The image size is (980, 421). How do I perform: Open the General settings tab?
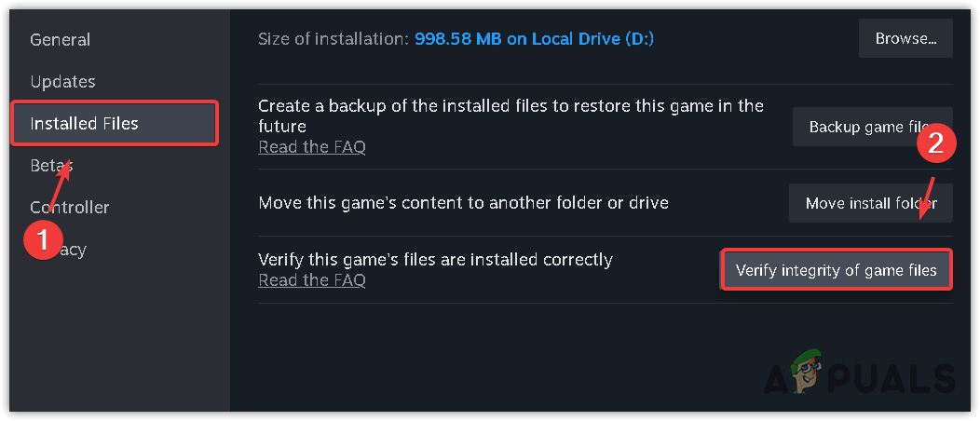click(x=61, y=40)
